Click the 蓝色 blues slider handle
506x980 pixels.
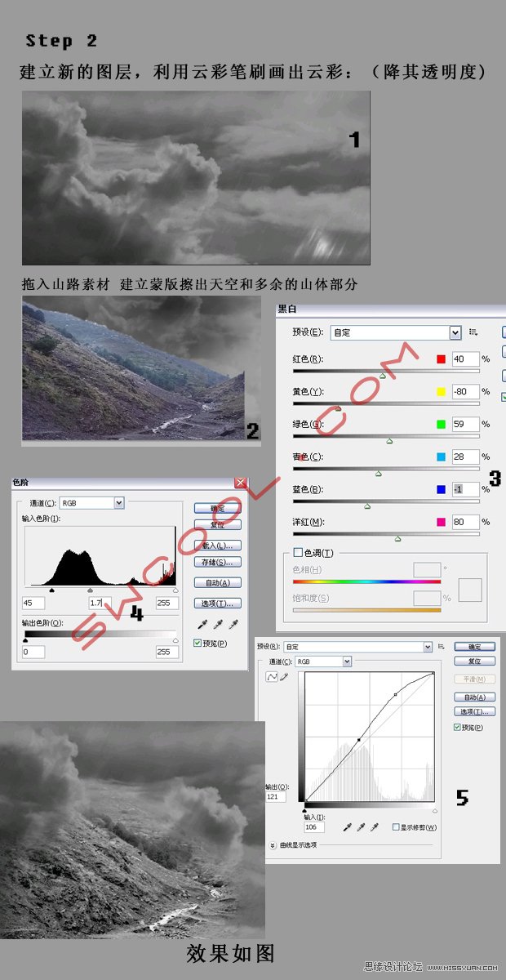coord(367,506)
